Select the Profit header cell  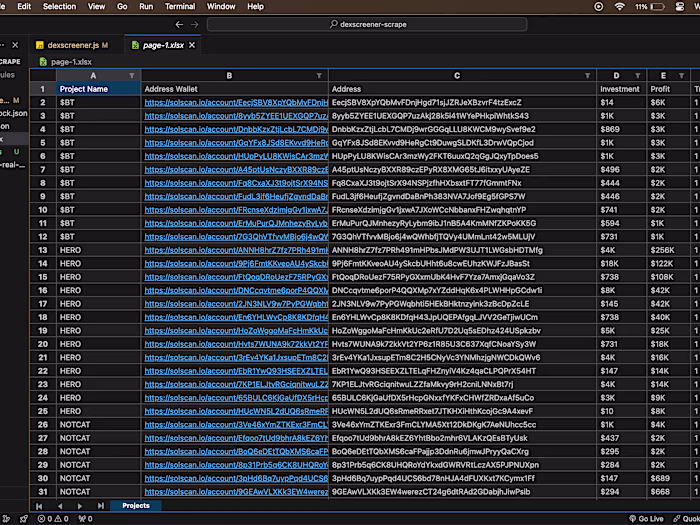coord(669,89)
